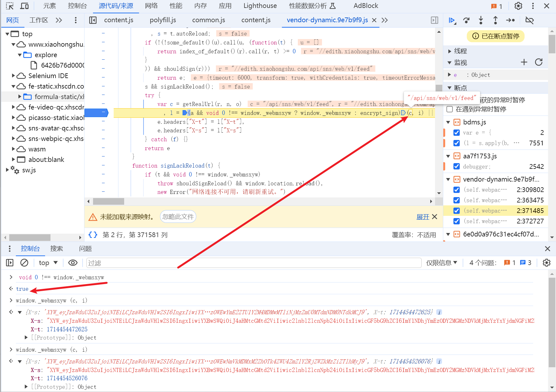Uncheck the bdms.js breakpoint at line 7551
The height and width of the screenshot is (392, 556).
(x=457, y=143)
